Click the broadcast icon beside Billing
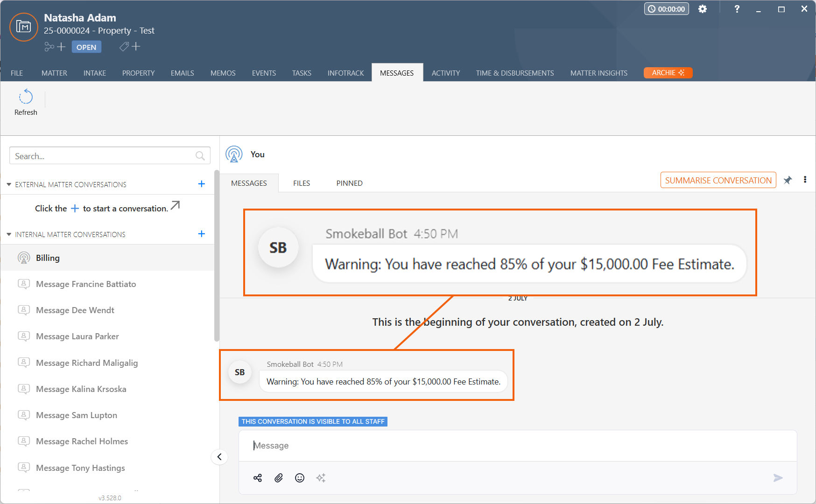Viewport: 816px width, 504px height. [x=24, y=258]
